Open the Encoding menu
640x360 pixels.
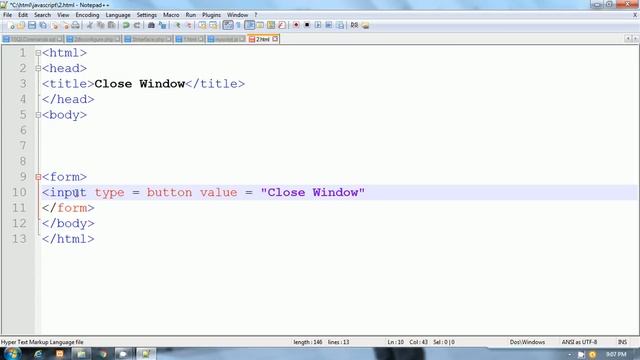87,15
